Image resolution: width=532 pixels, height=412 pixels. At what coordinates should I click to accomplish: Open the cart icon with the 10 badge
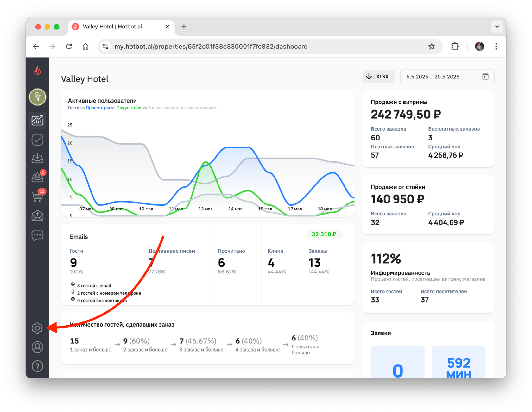click(x=37, y=196)
